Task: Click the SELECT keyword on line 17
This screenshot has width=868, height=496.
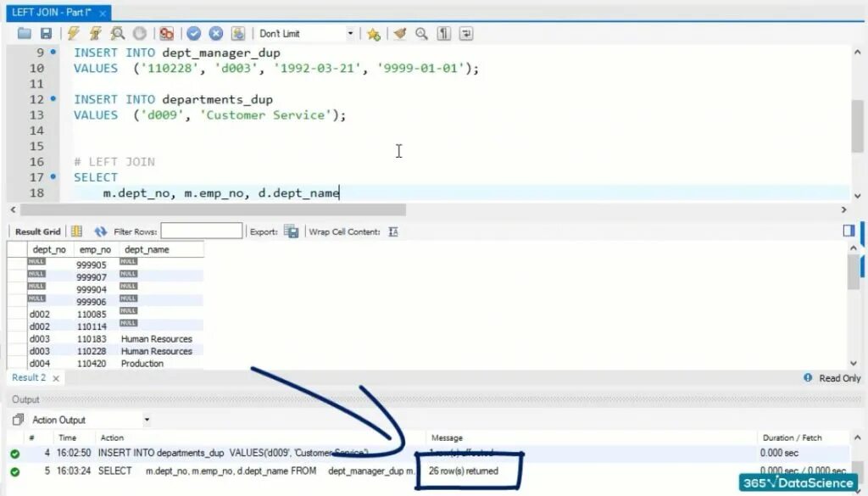Action: coord(96,177)
